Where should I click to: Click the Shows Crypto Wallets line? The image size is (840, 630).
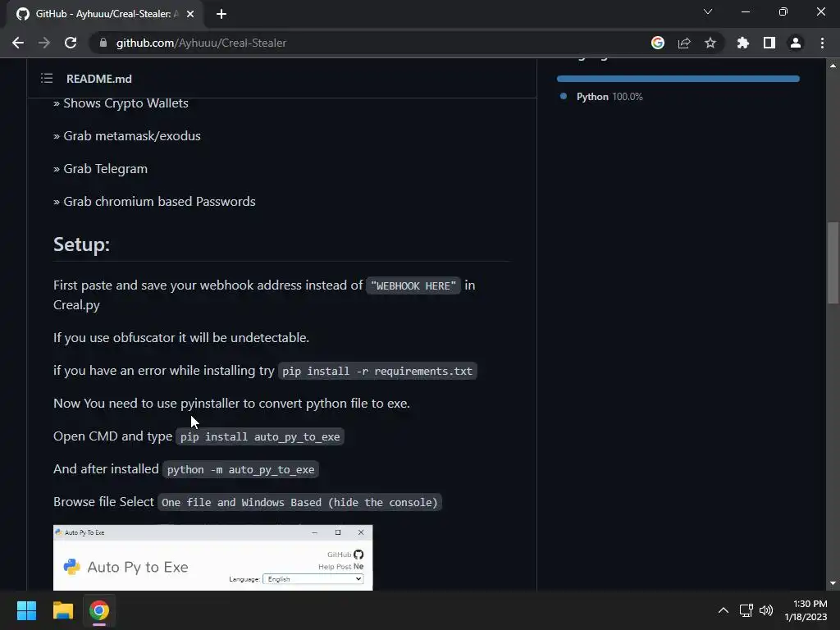coord(121,103)
